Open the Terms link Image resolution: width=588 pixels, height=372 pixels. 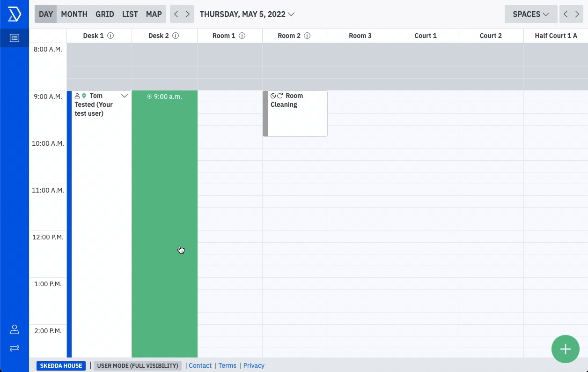click(x=228, y=365)
